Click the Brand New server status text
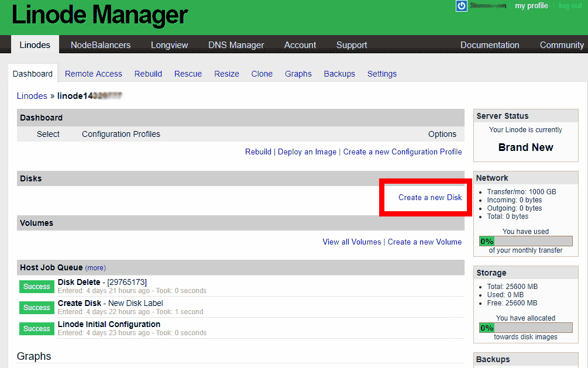This screenshot has height=368, width=588. [526, 147]
